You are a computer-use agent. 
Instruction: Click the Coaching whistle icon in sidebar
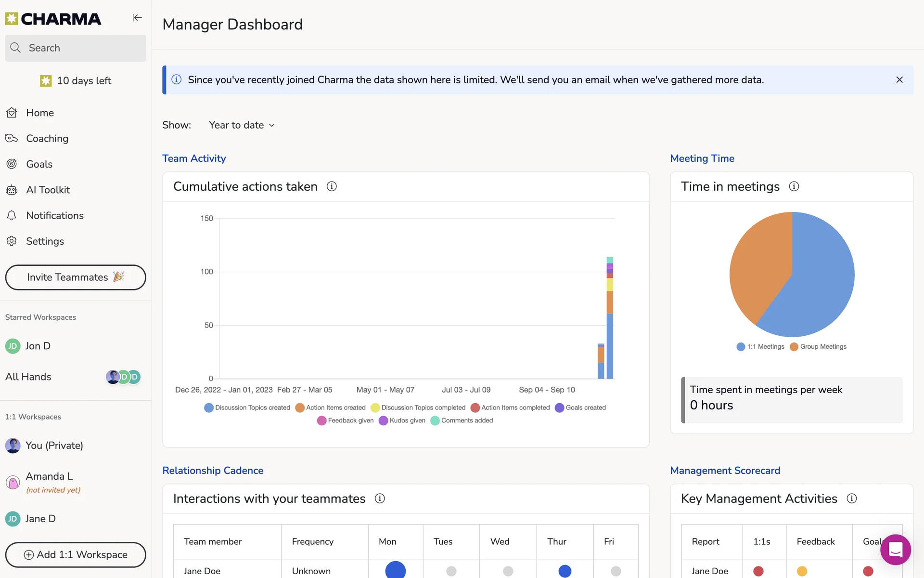[x=12, y=139]
